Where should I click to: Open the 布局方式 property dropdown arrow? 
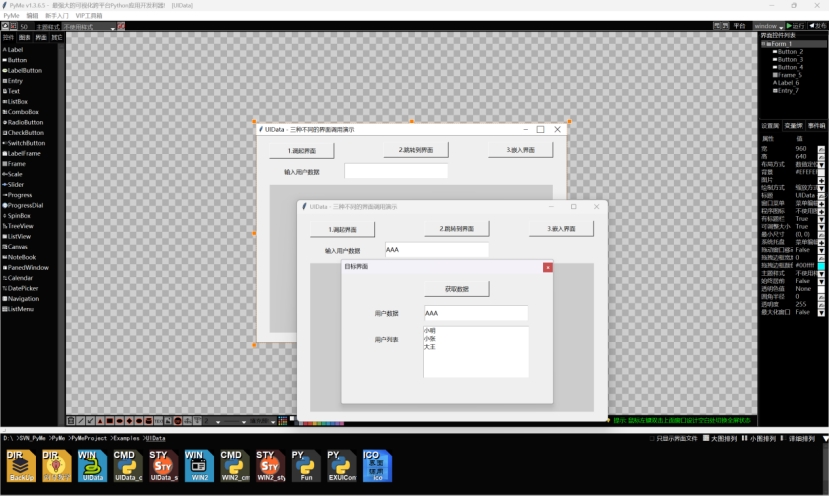click(x=822, y=165)
